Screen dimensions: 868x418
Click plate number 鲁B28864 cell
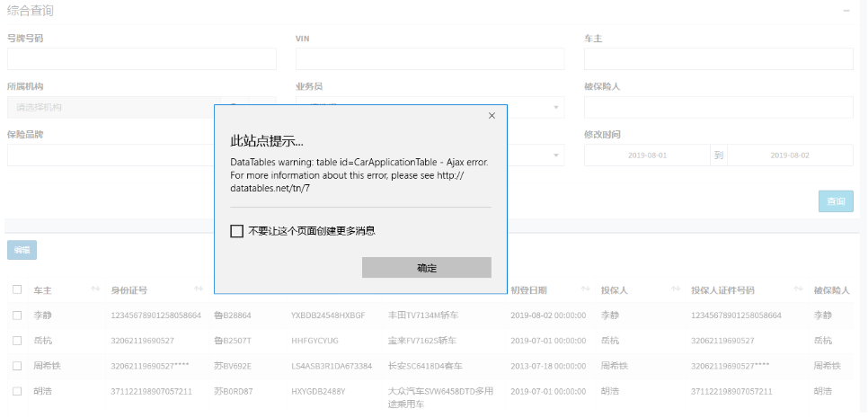click(x=233, y=315)
